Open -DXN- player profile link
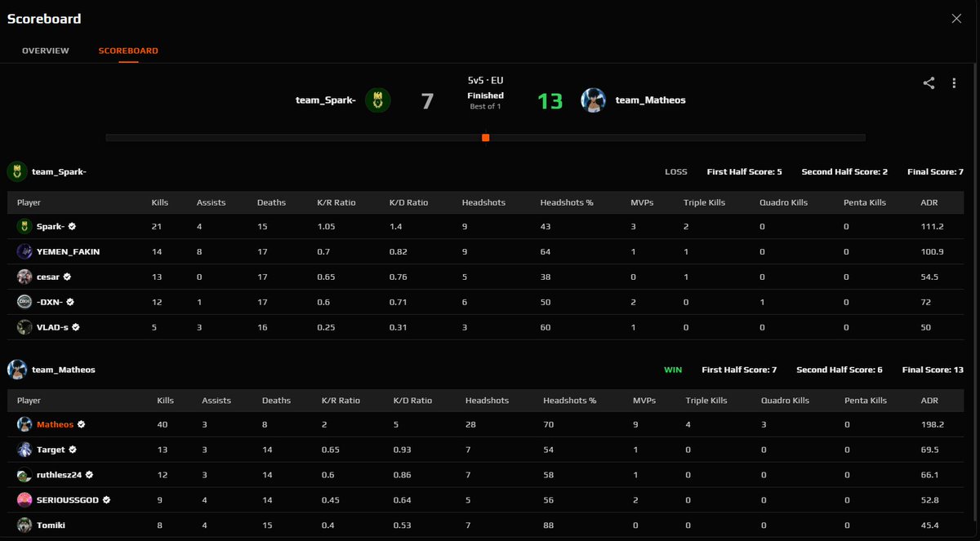 50,302
